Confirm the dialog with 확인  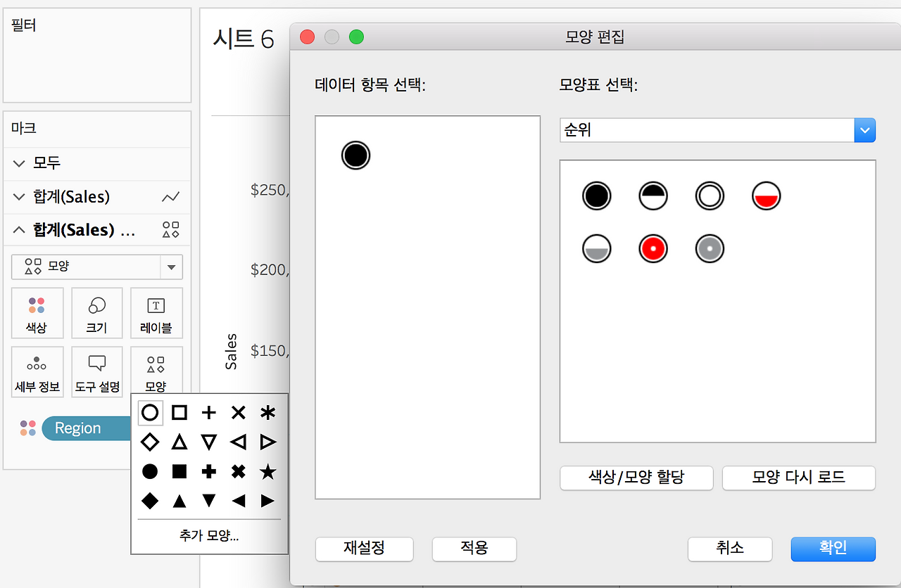coord(833,549)
